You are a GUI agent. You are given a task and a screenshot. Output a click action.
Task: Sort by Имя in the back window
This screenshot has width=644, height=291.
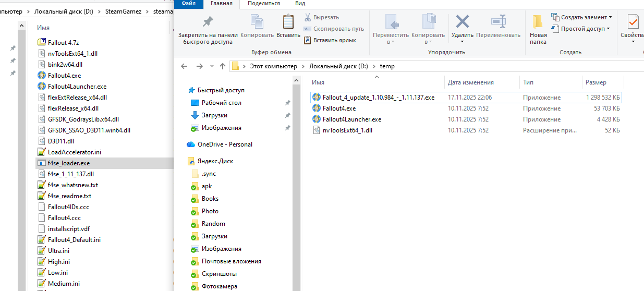pyautogui.click(x=44, y=27)
